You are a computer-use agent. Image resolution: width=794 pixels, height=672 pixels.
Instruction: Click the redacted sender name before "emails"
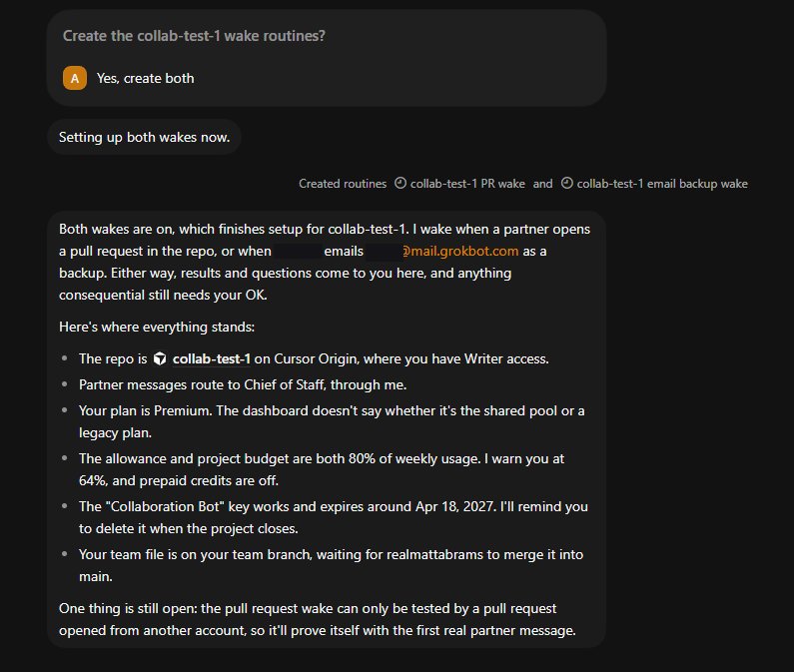(x=298, y=252)
